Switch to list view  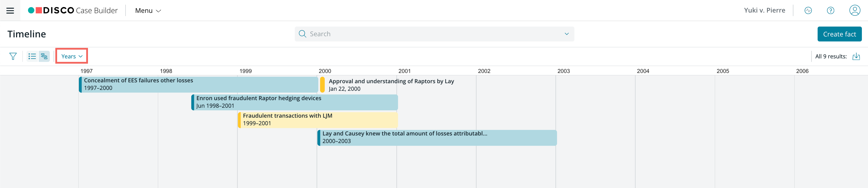point(32,56)
